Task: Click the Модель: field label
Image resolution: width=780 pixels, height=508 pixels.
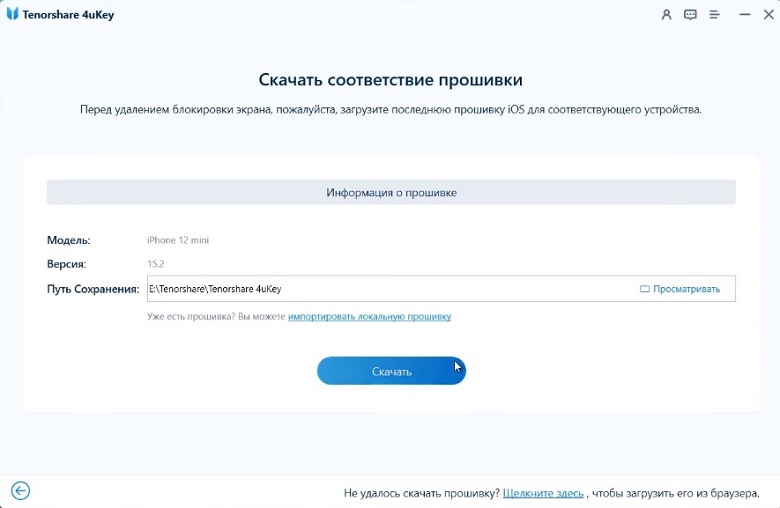Action: click(68, 240)
